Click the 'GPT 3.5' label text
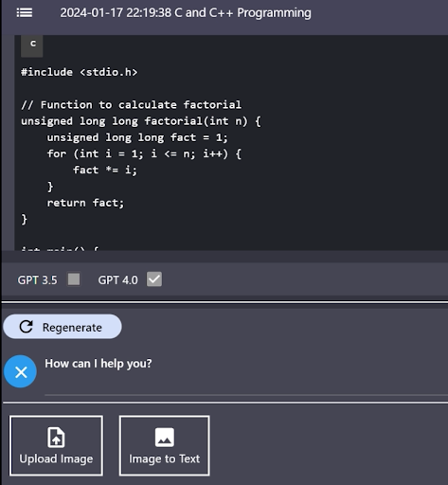This screenshot has width=448, height=485. (38, 280)
